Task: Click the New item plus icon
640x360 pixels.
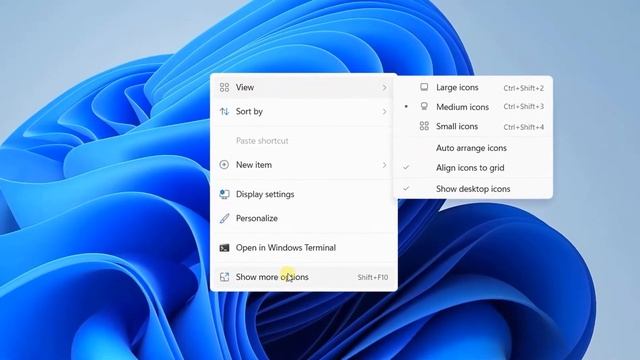Action: click(224, 165)
